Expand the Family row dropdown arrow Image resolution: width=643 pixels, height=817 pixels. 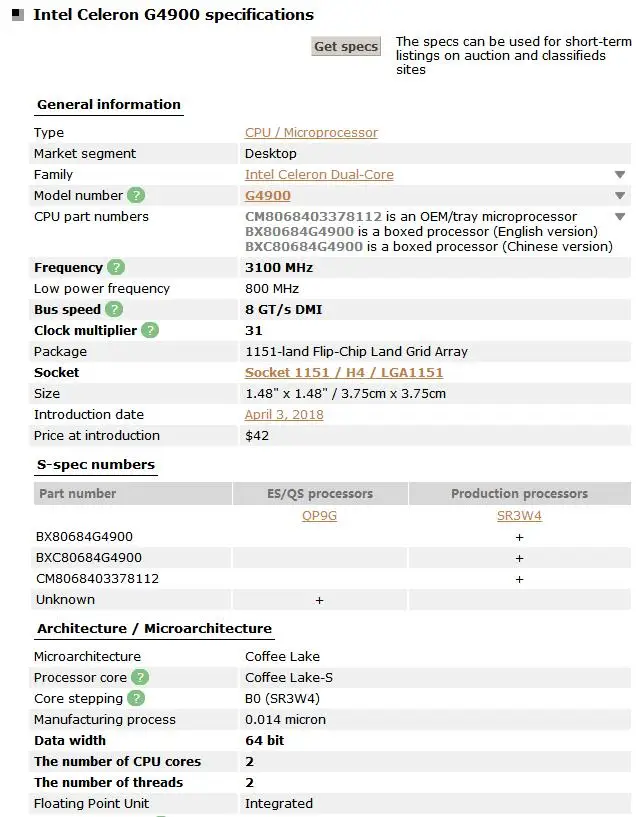pyautogui.click(x=620, y=175)
